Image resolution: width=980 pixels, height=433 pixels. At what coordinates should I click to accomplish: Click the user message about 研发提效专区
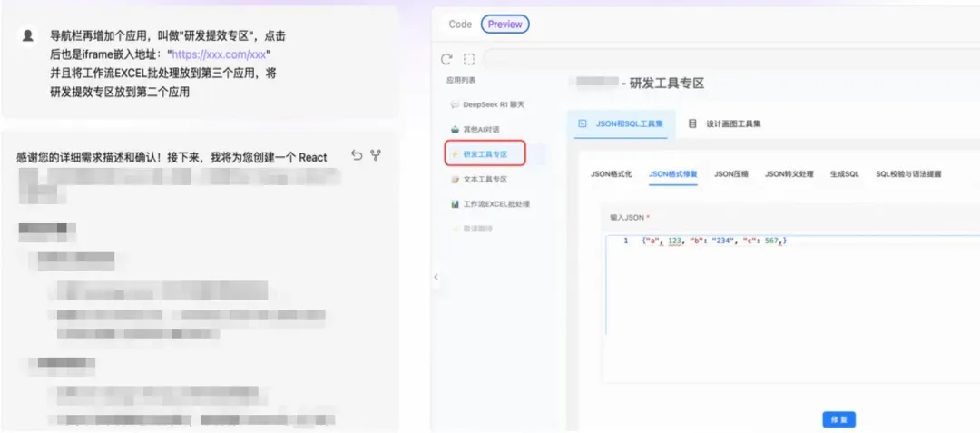tap(169, 64)
